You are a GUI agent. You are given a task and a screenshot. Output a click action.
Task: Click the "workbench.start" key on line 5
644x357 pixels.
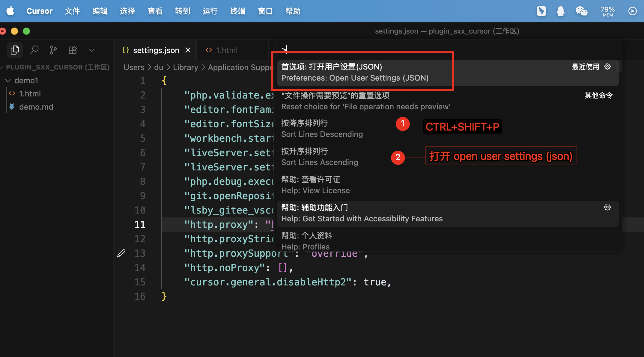(228, 138)
